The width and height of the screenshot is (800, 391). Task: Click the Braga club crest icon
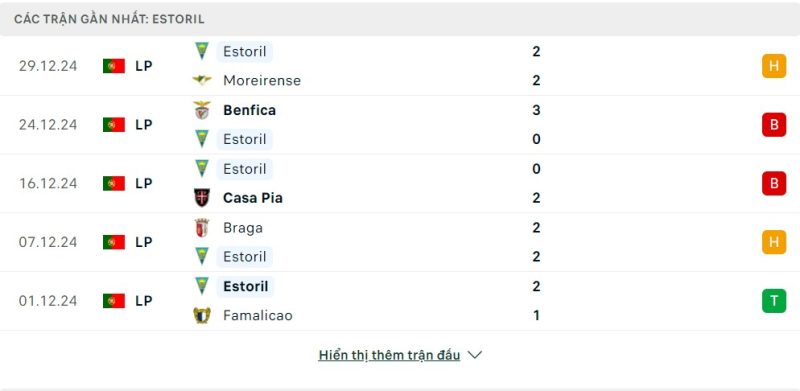(202, 228)
